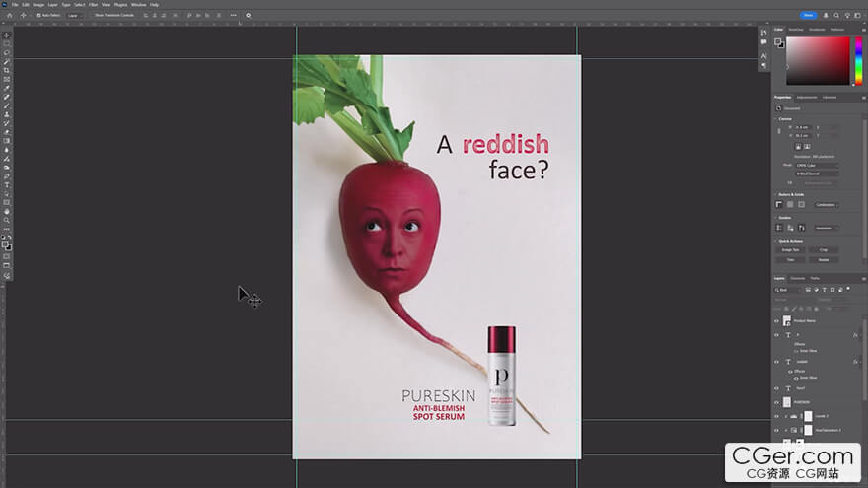Collapse the Quick Actions section

[x=776, y=240]
